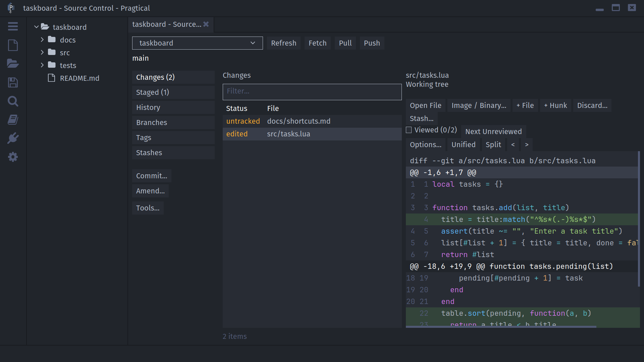Click the README.md file icon

click(51, 78)
